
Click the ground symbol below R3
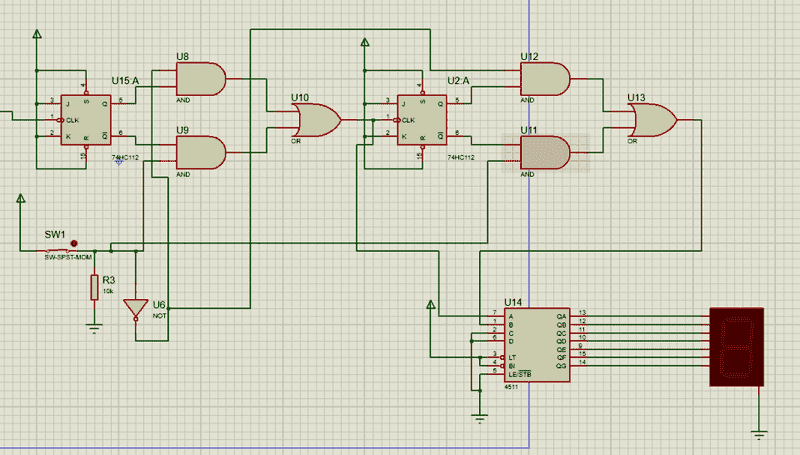pos(95,325)
